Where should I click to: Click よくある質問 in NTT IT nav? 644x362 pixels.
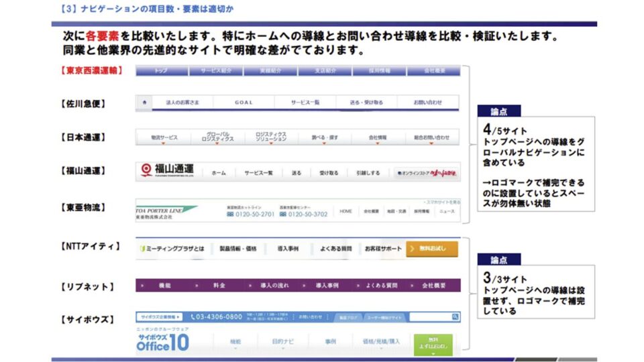click(335, 249)
